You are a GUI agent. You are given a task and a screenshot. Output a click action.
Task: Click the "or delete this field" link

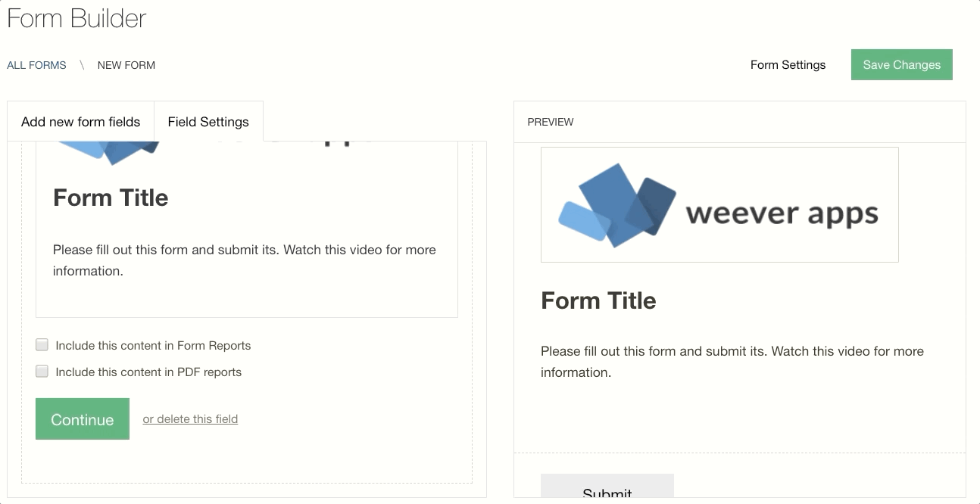click(190, 419)
